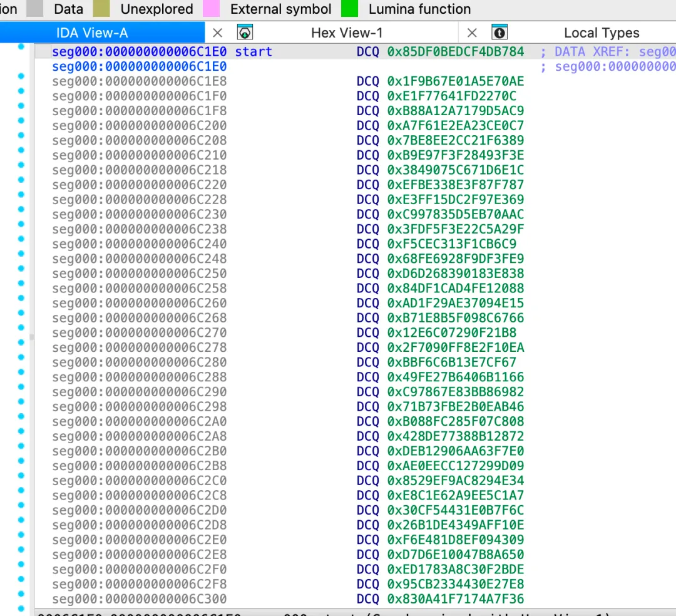Image resolution: width=676 pixels, height=616 pixels.
Task: Select value 0xC97867E83BB86982
Action: coord(455,392)
